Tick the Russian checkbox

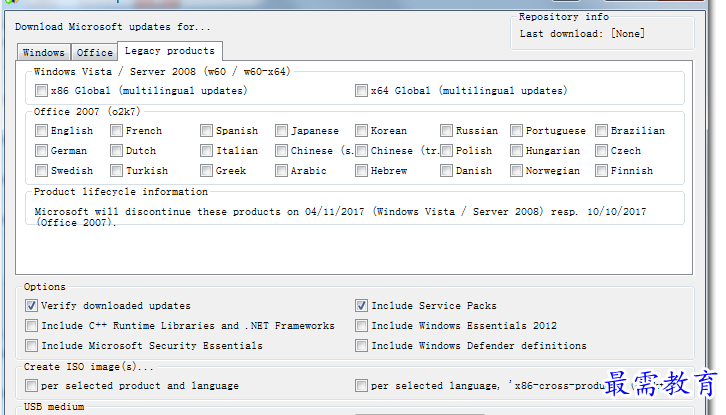(x=446, y=131)
